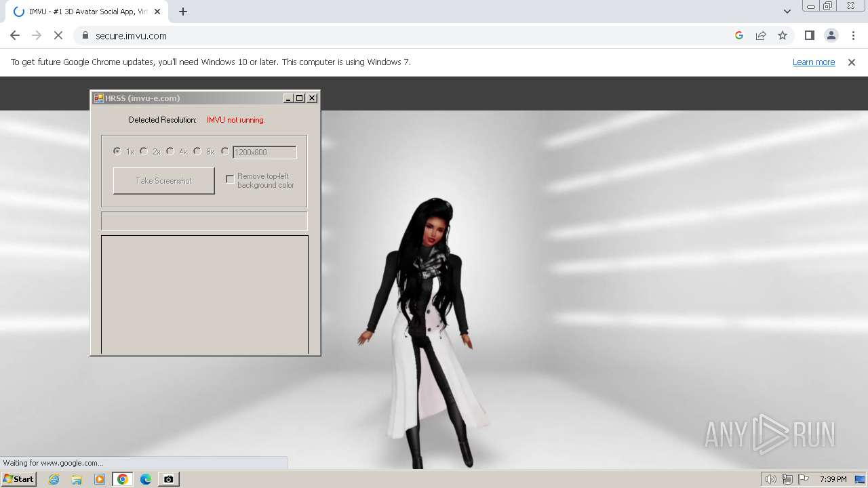Switch to HRSS camera app in taskbar
Screen dimensions: 868x488
click(169, 479)
